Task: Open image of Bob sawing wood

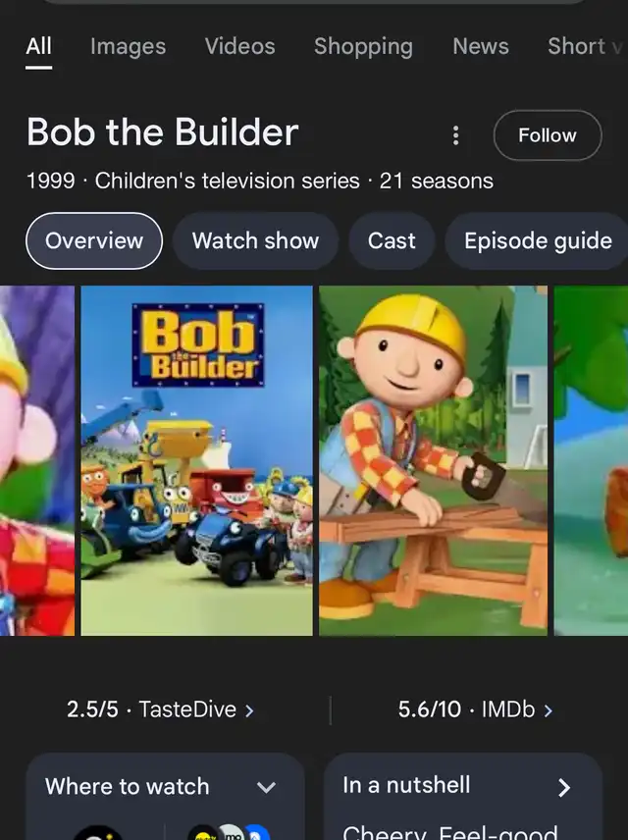Action: click(433, 460)
